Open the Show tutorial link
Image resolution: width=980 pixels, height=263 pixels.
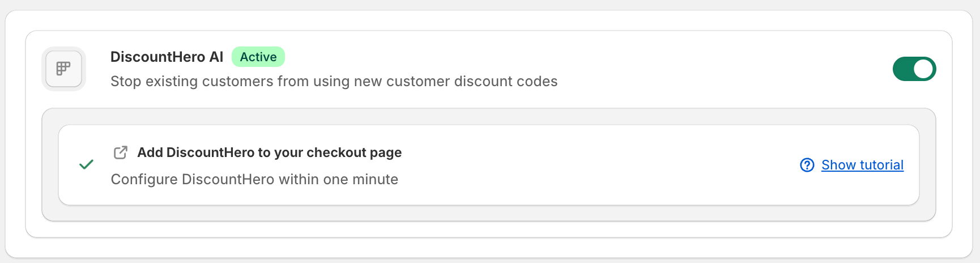[x=862, y=165]
